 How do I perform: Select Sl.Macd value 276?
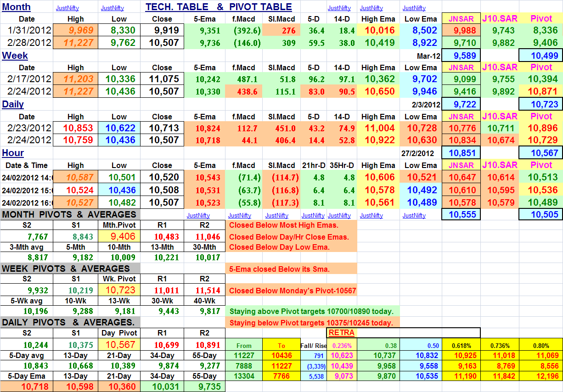[x=282, y=31]
